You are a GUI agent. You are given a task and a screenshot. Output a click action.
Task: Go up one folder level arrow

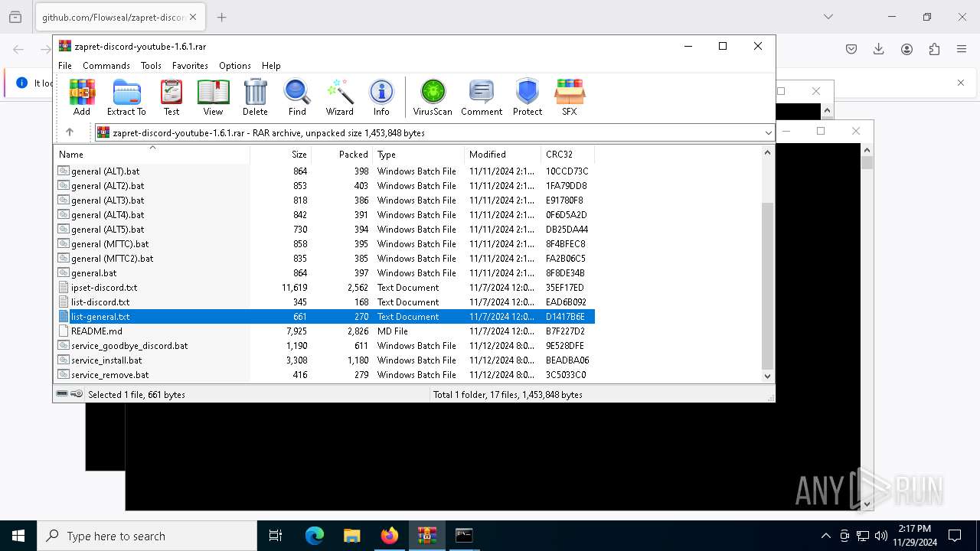pyautogui.click(x=70, y=132)
